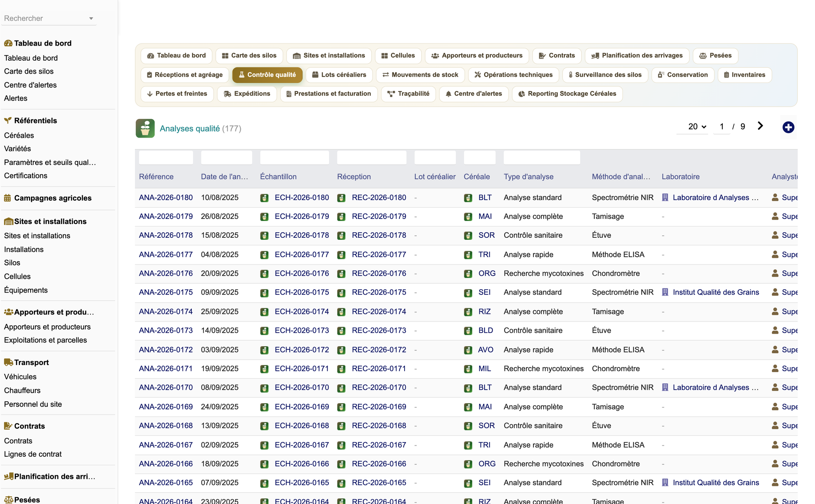Click the sidebar Sites et installations warehouse icon
This screenshot has height=504, width=815.
(x=9, y=221)
